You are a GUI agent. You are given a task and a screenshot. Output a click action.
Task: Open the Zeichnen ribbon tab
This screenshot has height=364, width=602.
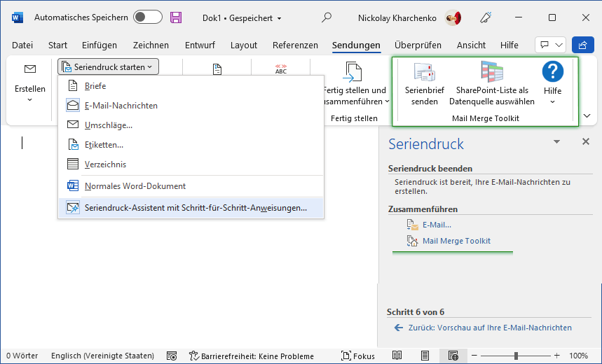(x=151, y=45)
